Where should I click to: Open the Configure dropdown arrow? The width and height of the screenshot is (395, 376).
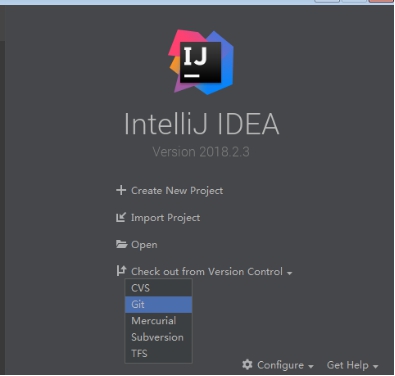pyautogui.click(x=311, y=366)
